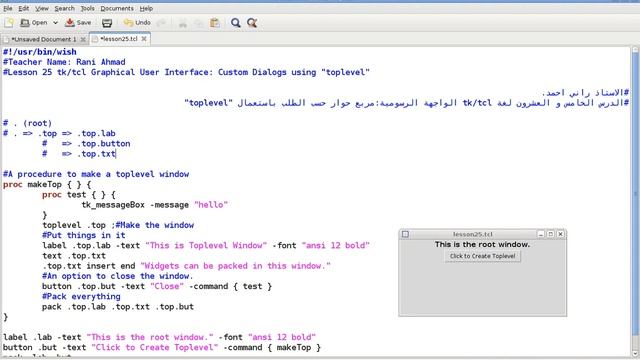Viewport: 640px width, 360px height.
Task: Click the Copy icon in toolbar
Action: pos(199,23)
